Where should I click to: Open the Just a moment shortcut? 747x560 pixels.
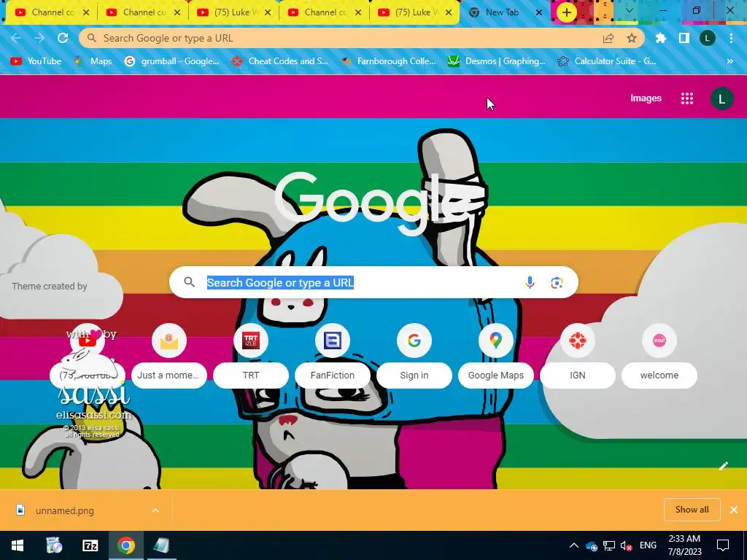(169, 356)
